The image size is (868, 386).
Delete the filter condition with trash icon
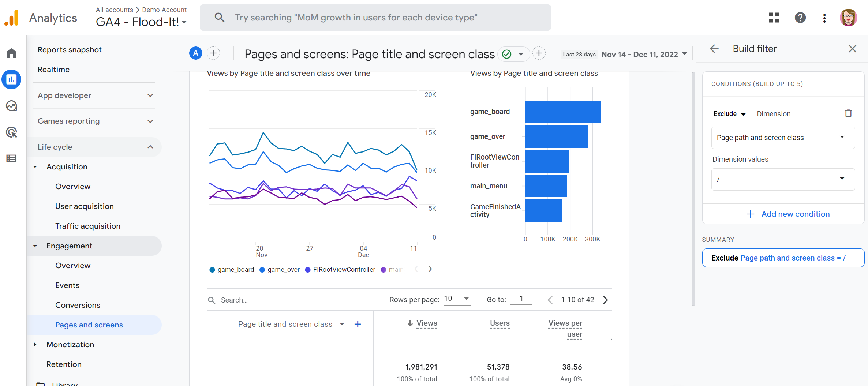coord(848,113)
